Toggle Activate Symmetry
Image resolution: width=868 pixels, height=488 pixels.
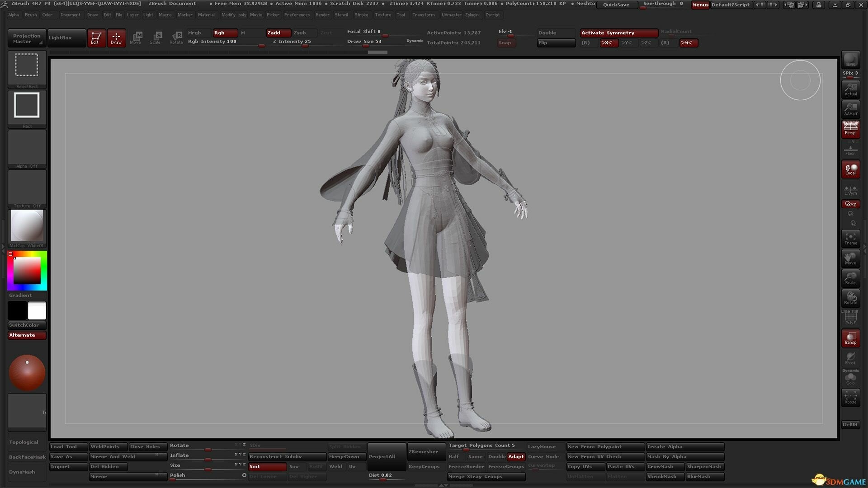(618, 33)
